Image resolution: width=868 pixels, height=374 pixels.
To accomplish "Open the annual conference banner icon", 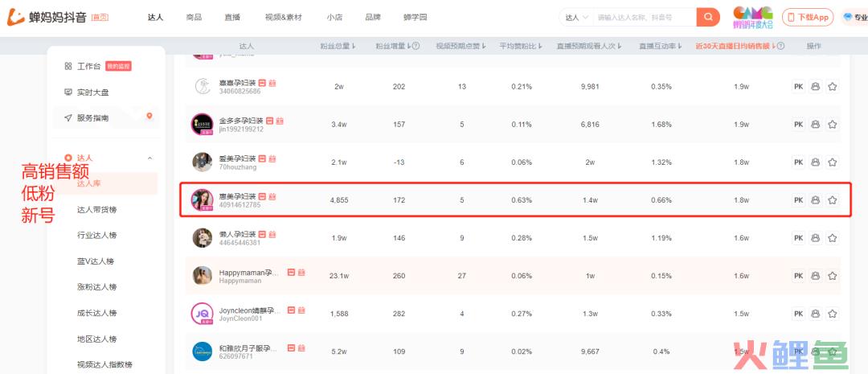I will pos(753,17).
